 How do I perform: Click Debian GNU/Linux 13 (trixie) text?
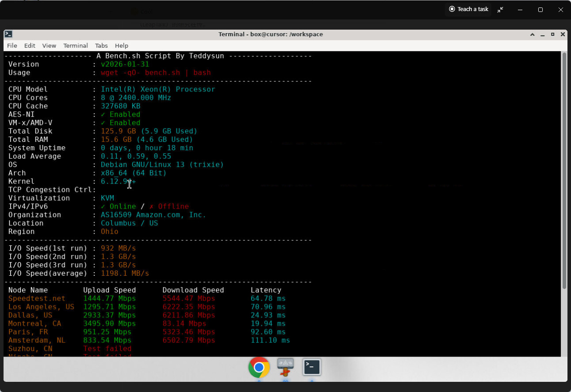(162, 165)
